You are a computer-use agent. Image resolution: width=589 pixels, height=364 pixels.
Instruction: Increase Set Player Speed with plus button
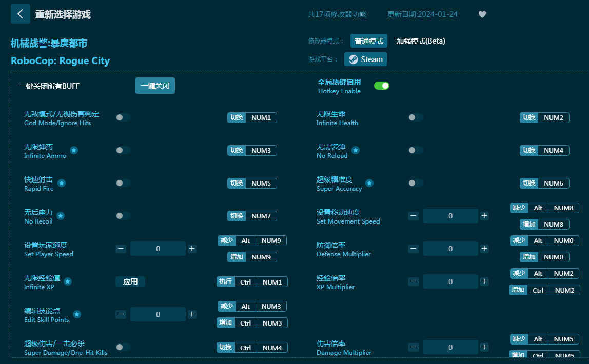click(x=192, y=249)
